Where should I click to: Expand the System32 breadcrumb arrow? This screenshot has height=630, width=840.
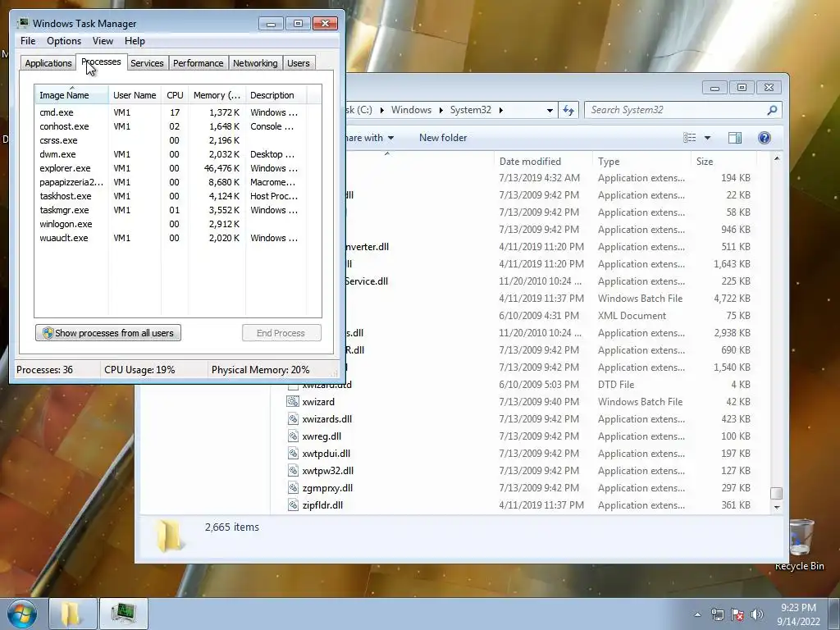[x=501, y=110]
